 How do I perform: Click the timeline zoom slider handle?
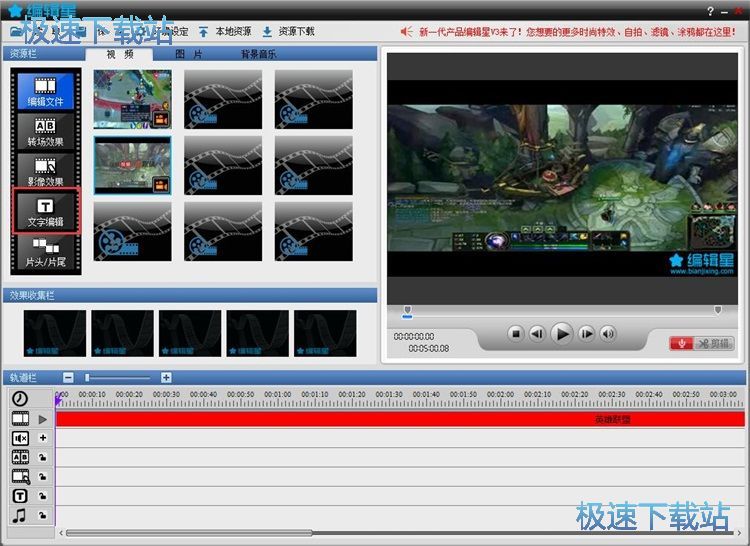click(x=88, y=377)
